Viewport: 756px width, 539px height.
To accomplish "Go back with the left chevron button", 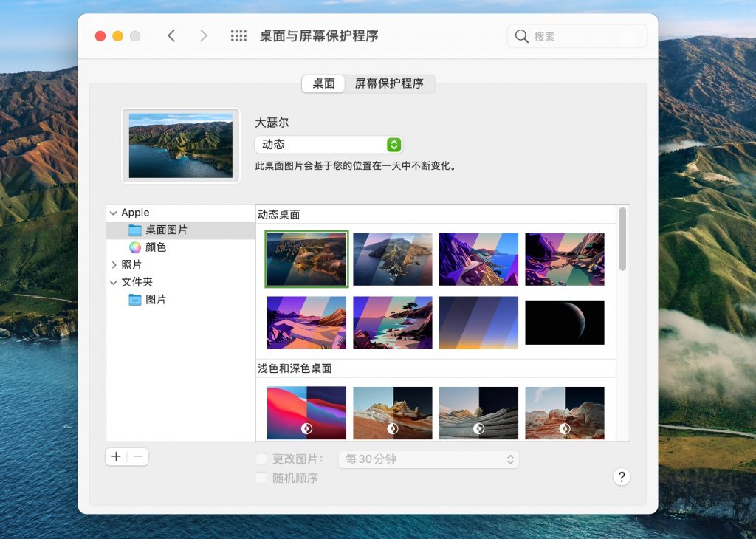I will pyautogui.click(x=171, y=35).
